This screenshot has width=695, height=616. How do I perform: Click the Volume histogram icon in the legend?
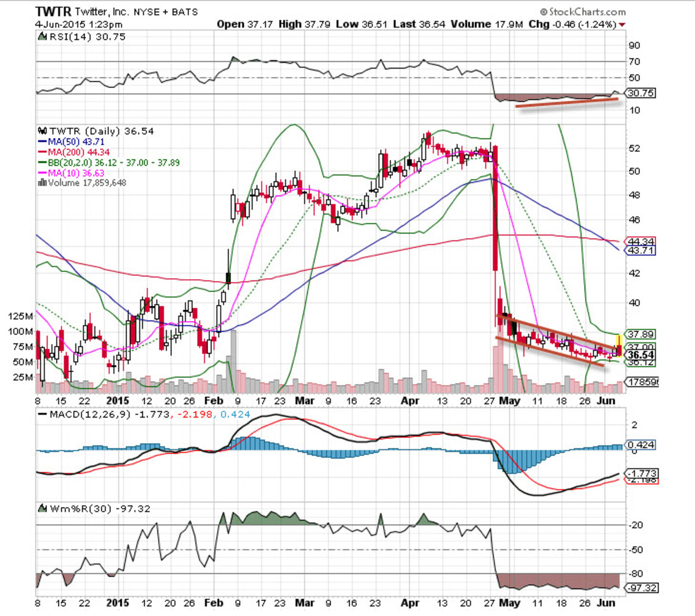click(x=42, y=183)
